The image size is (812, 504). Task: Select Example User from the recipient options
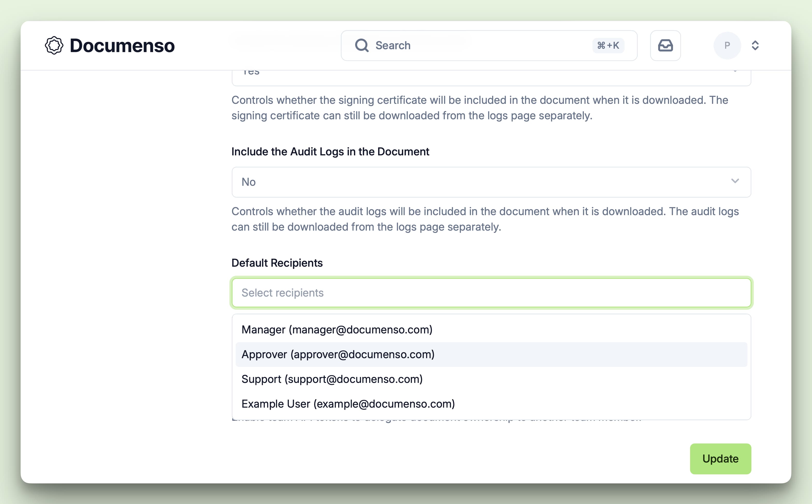[348, 404]
